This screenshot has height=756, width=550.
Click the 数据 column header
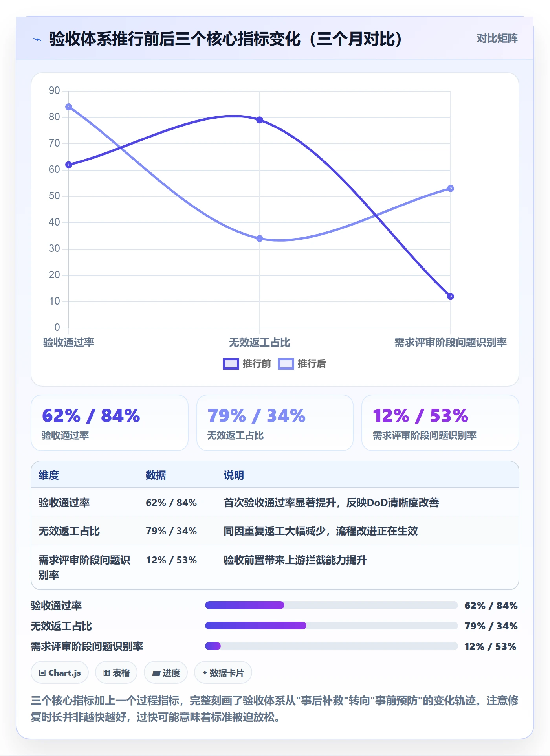(156, 475)
